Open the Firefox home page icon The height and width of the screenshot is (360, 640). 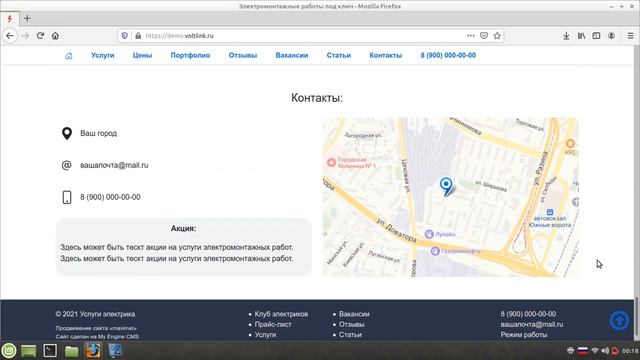[55, 36]
